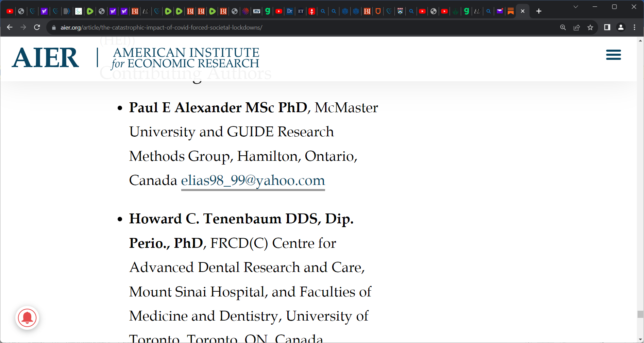
Task: Click the text Mount Sinai Hospital
Action: pyautogui.click(x=197, y=292)
